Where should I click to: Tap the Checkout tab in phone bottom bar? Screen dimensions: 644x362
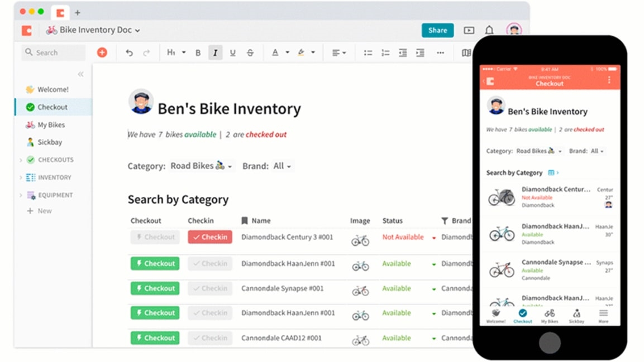[522, 316]
